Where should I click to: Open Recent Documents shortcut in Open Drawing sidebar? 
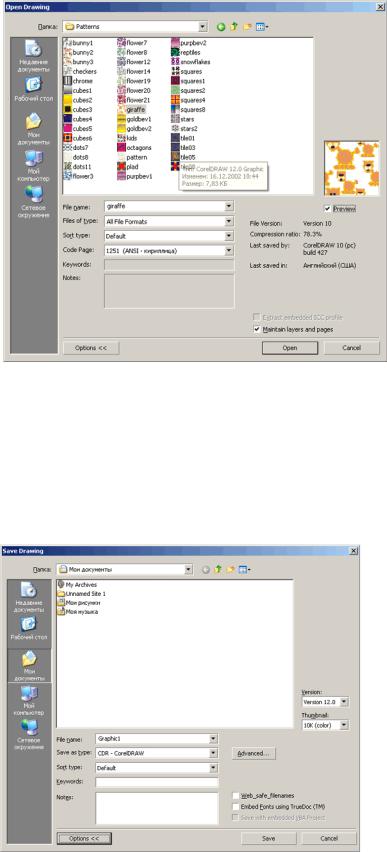coord(34,56)
